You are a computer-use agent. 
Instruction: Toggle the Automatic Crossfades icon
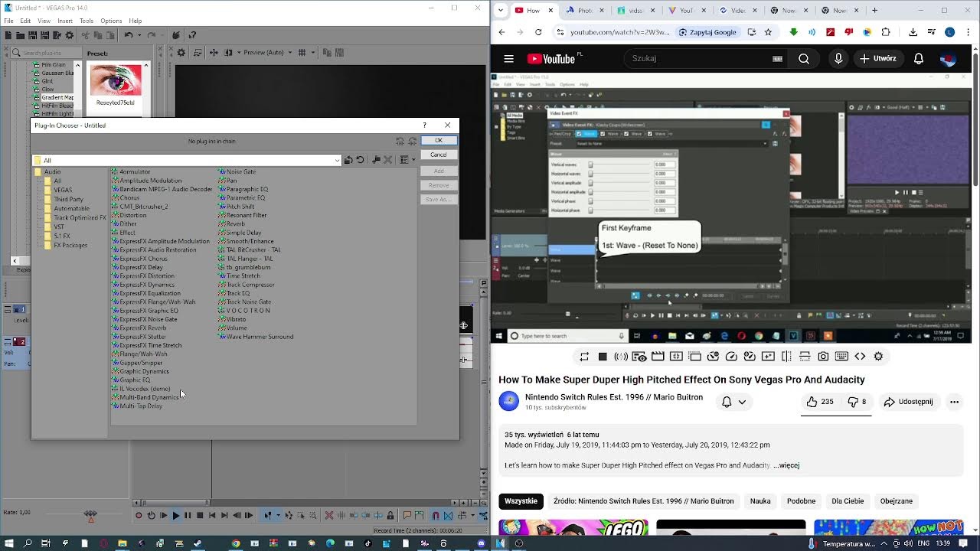(448, 516)
